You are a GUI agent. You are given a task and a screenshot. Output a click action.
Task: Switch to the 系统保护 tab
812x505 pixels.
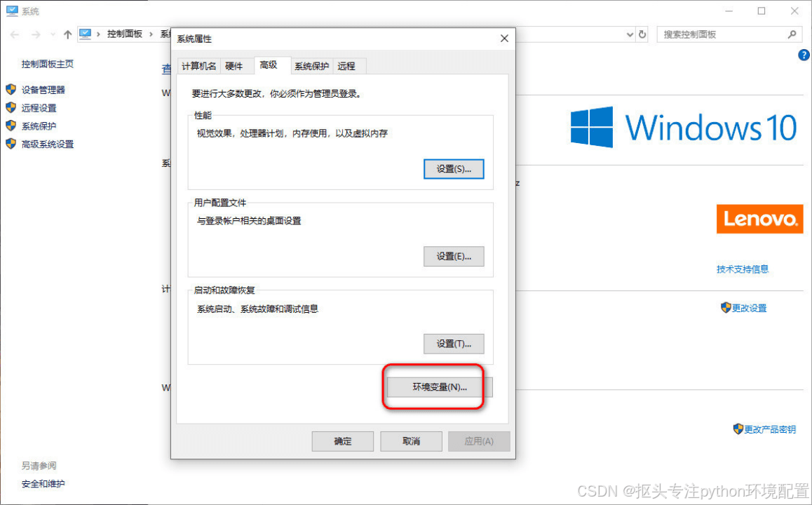(311, 66)
